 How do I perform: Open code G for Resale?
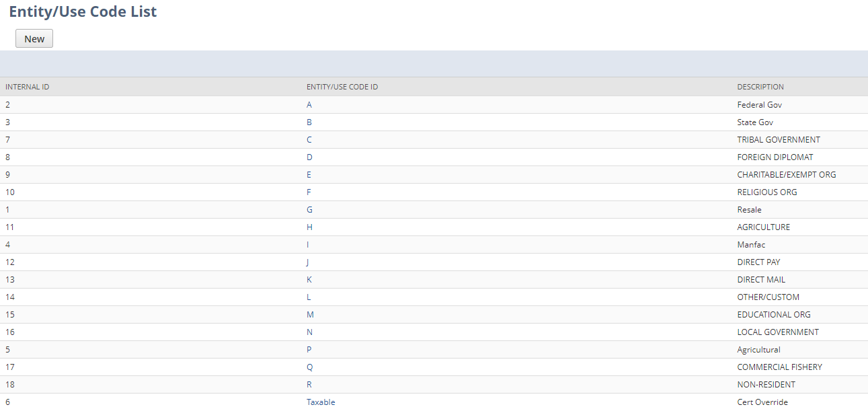pyautogui.click(x=309, y=209)
